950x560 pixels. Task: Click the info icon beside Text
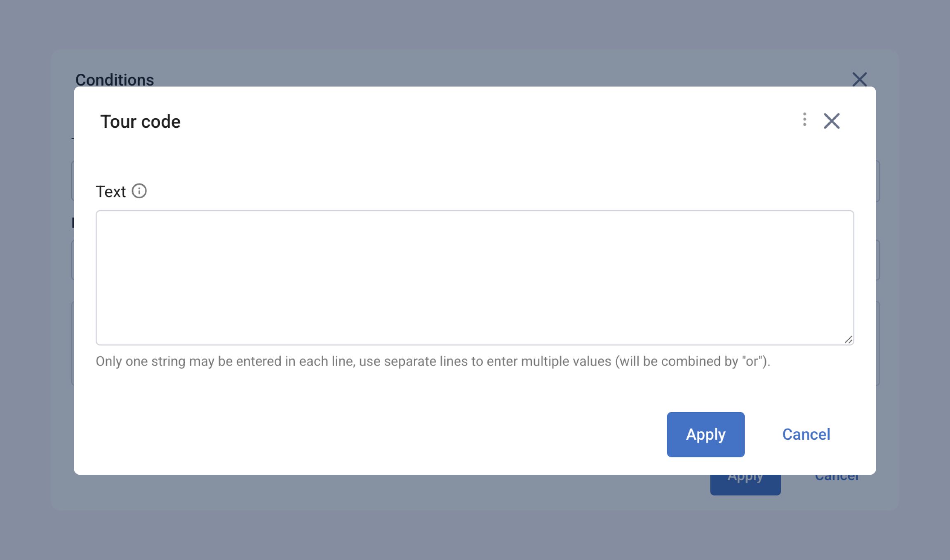139,191
